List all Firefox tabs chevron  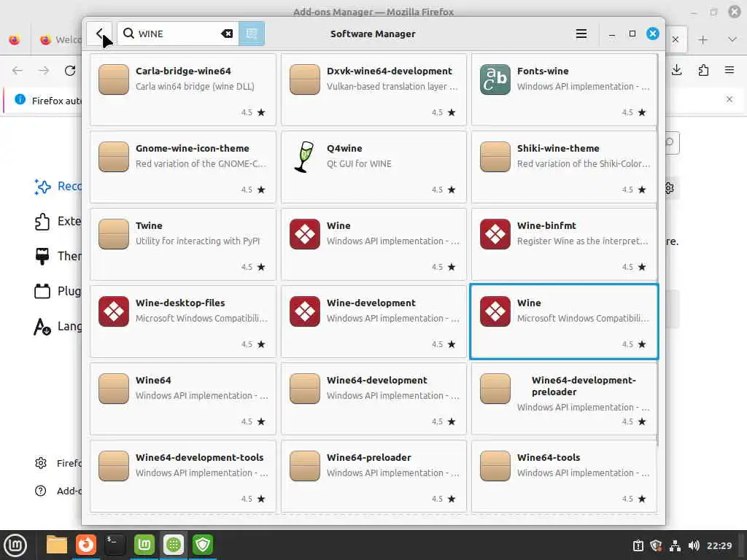732,40
